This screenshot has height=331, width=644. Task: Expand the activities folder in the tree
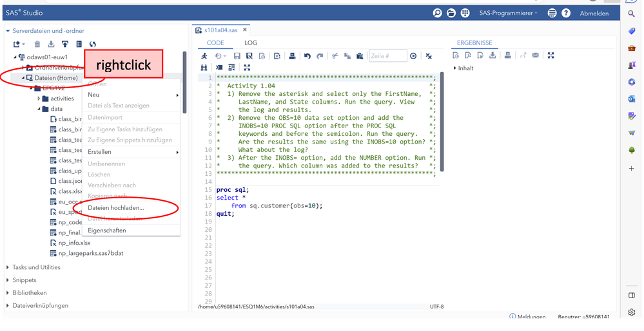[x=39, y=99]
